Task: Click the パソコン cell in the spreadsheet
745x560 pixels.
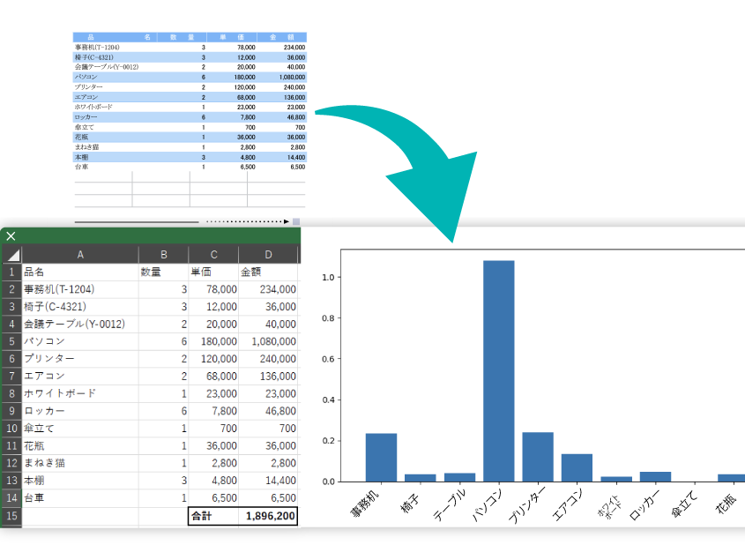Action: (x=80, y=341)
